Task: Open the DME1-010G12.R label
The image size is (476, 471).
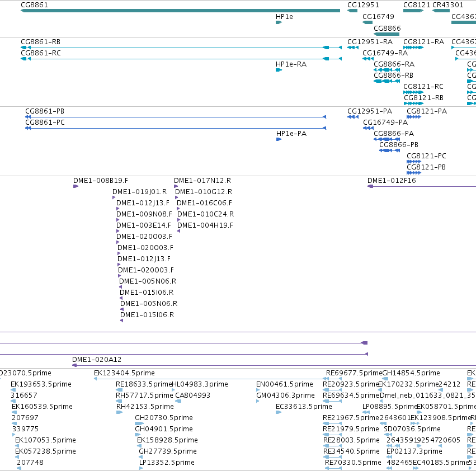Action: 204,192
